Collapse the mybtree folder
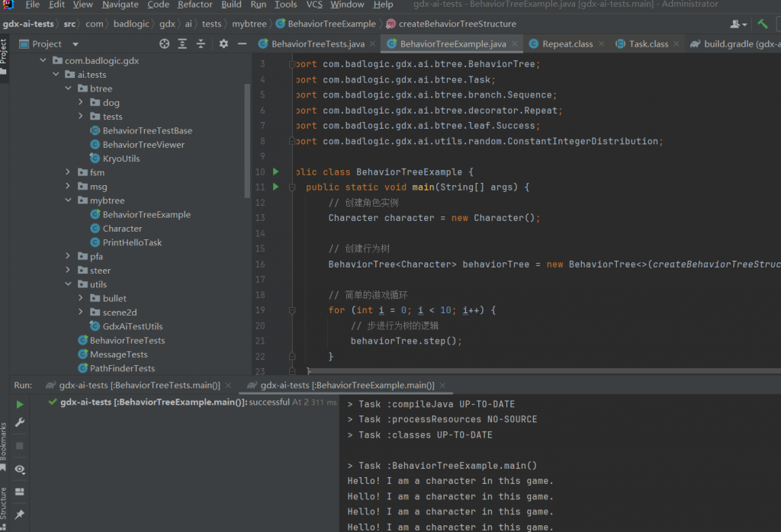The image size is (781, 532). click(x=69, y=200)
